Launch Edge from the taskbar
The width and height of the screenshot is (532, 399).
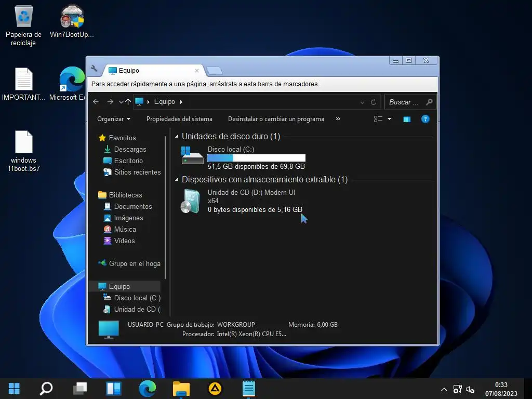(147, 389)
